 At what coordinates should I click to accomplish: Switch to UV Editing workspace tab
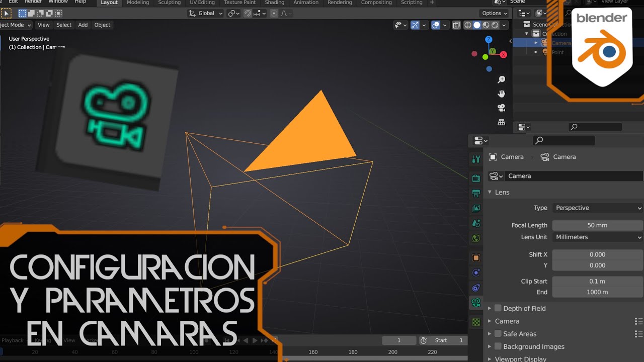pos(202,3)
